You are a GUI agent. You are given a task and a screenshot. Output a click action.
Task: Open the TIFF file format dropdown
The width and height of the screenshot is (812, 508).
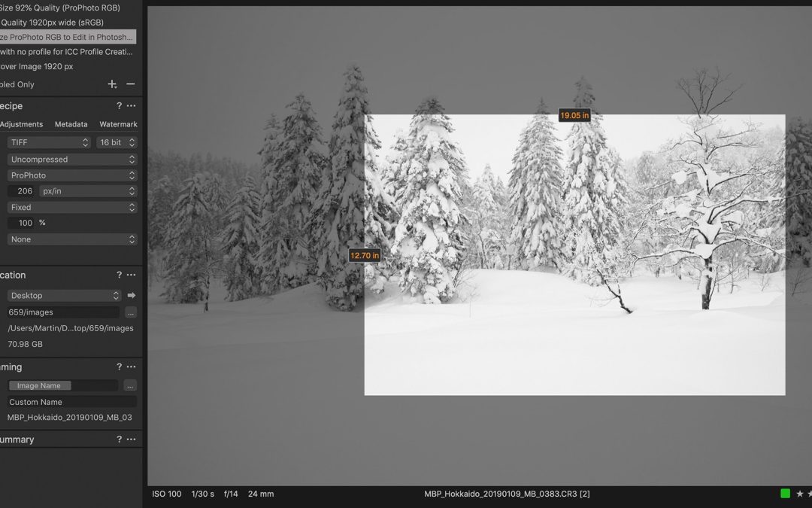(x=50, y=142)
